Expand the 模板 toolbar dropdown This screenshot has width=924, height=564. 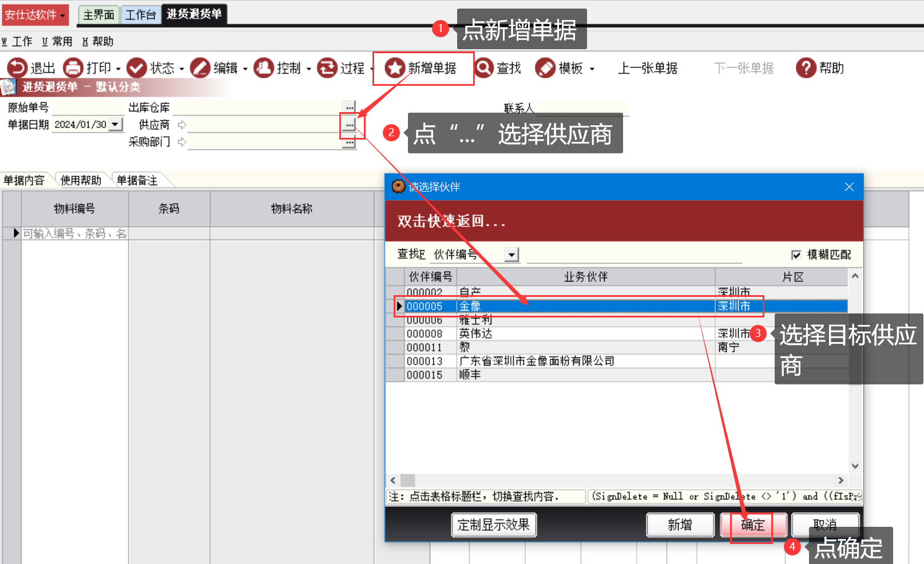tap(592, 69)
